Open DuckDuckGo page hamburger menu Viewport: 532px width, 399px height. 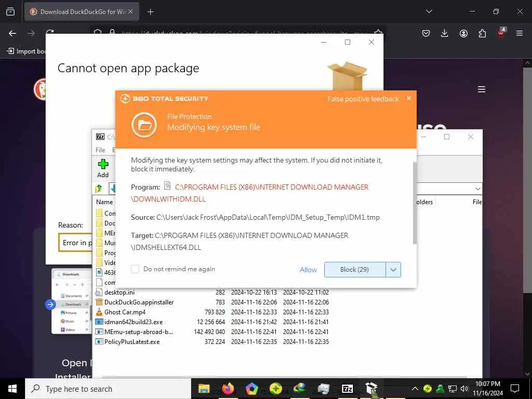pos(482,89)
